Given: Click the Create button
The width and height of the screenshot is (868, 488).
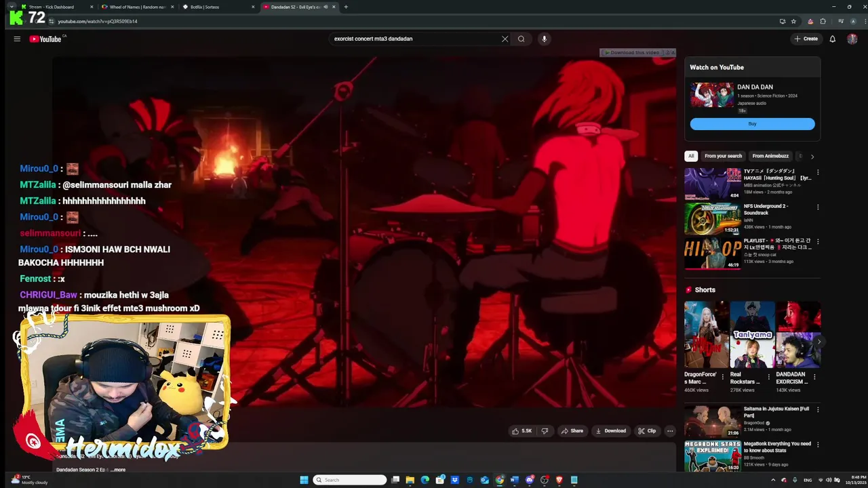Looking at the screenshot, I should [x=806, y=39].
